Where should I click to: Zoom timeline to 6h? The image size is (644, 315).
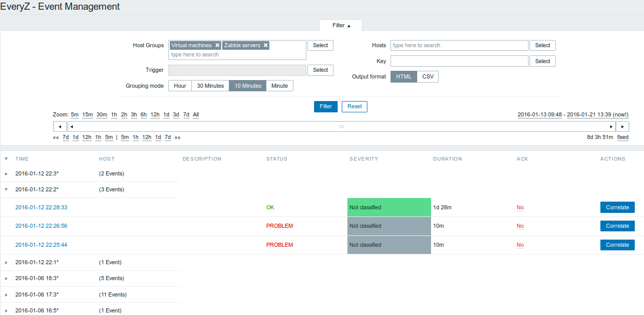[x=144, y=115]
